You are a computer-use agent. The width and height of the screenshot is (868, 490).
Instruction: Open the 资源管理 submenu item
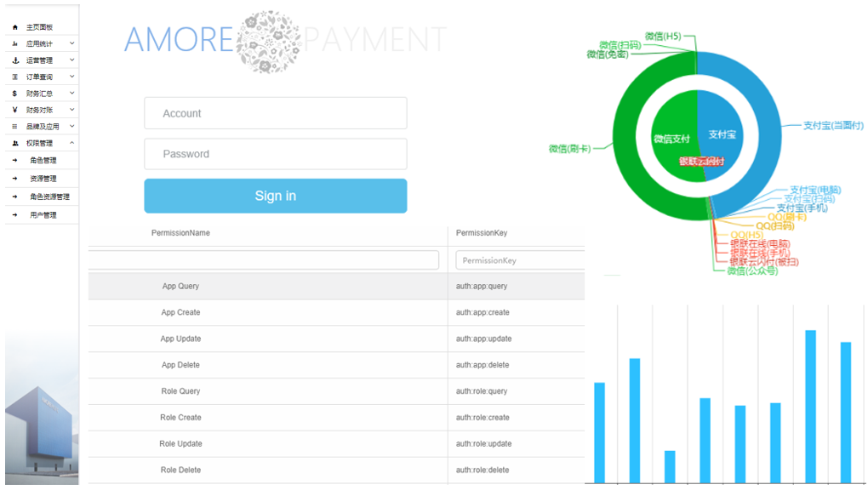(43, 179)
